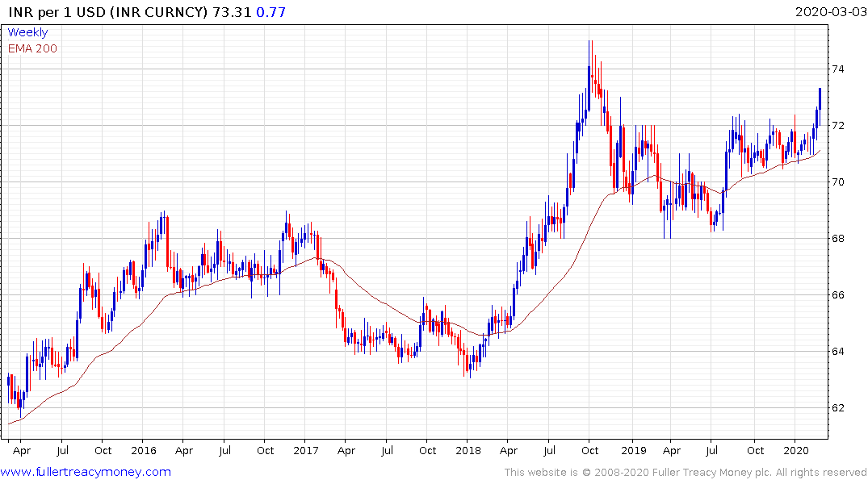This screenshot has width=868, height=484.
Task: Select the 'Weekly' interval label
Action: [27, 32]
